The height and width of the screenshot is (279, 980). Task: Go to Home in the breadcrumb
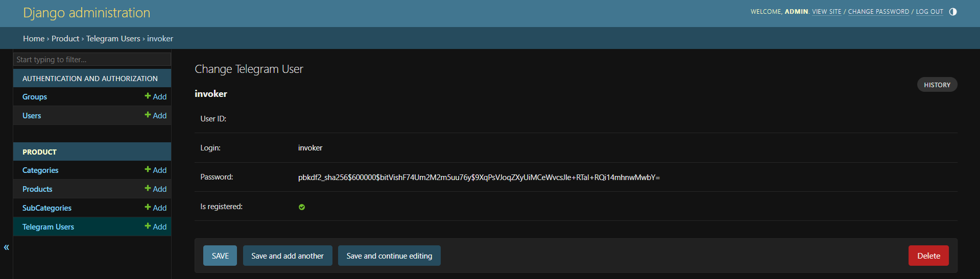[34, 39]
